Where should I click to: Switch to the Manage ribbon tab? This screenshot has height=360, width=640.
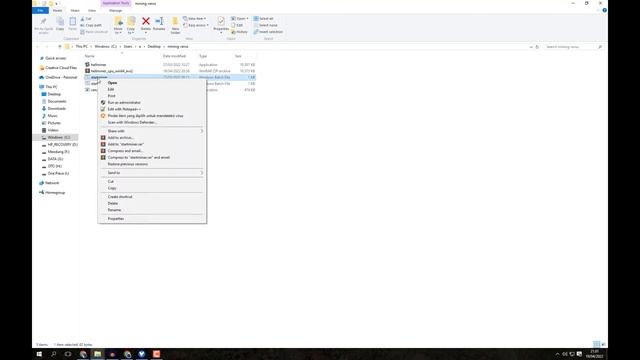point(116,10)
